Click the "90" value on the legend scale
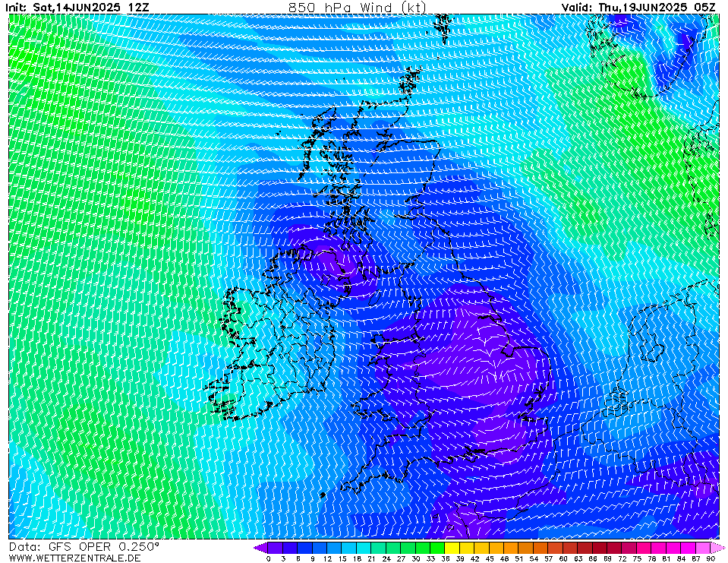 711,558
